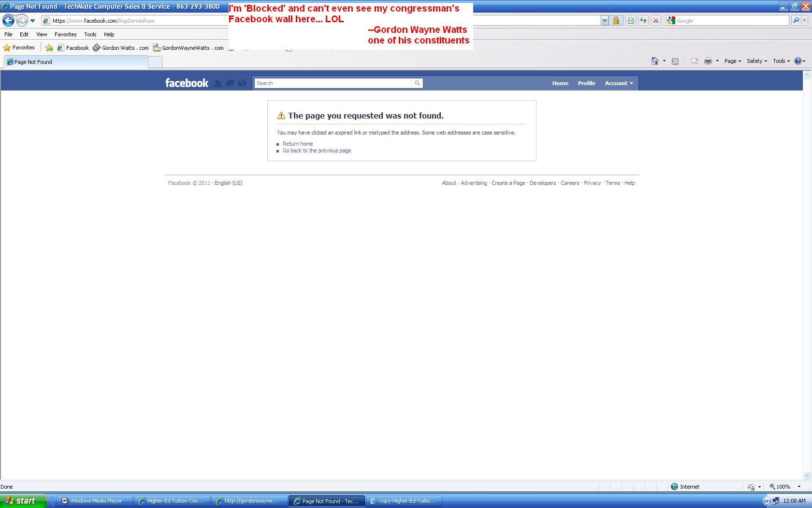Screen dimensions: 812x508
Task: Open the Print options dropdown arrow
Action: pyautogui.click(x=717, y=61)
